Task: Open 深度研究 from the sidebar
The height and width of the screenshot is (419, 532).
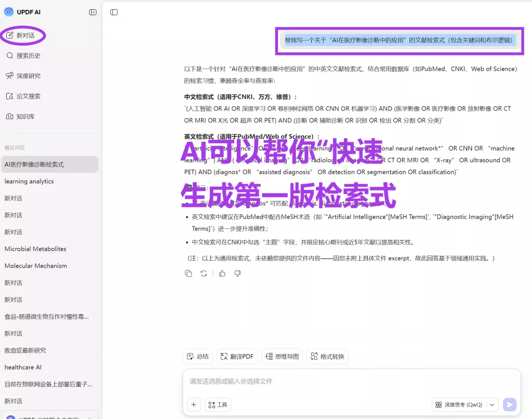Action: click(x=25, y=75)
